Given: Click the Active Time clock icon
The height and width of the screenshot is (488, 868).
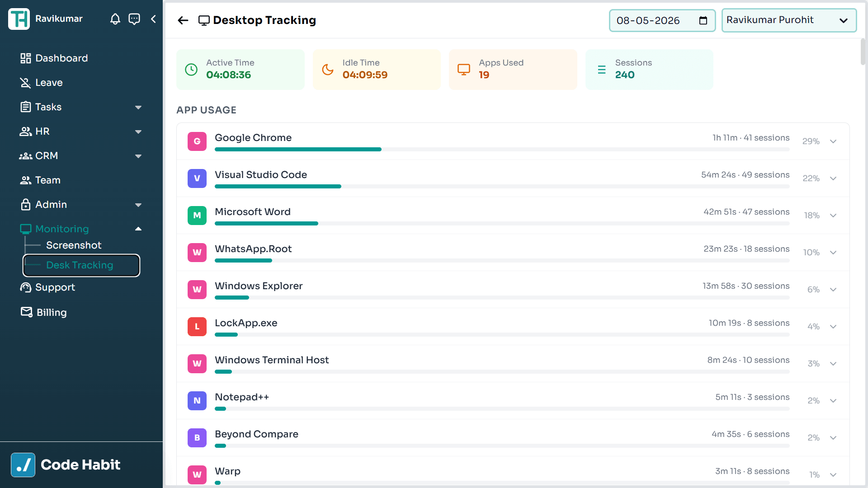Looking at the screenshot, I should (191, 70).
